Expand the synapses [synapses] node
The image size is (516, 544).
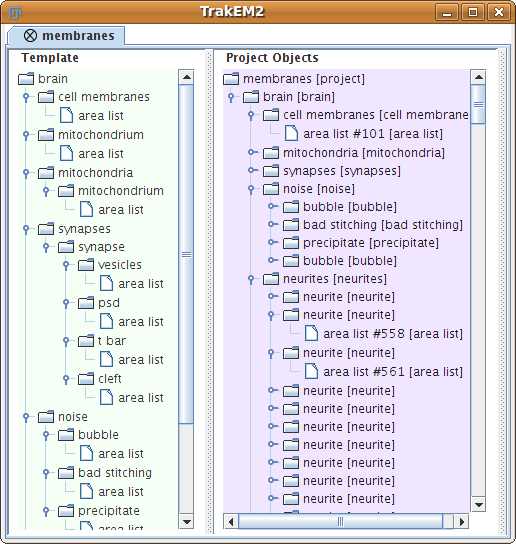253,170
